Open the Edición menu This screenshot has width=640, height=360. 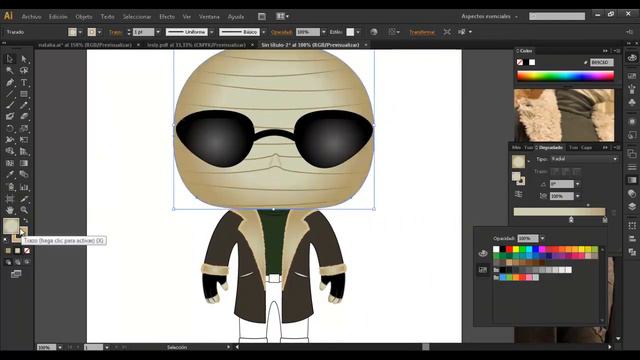click(x=58, y=17)
